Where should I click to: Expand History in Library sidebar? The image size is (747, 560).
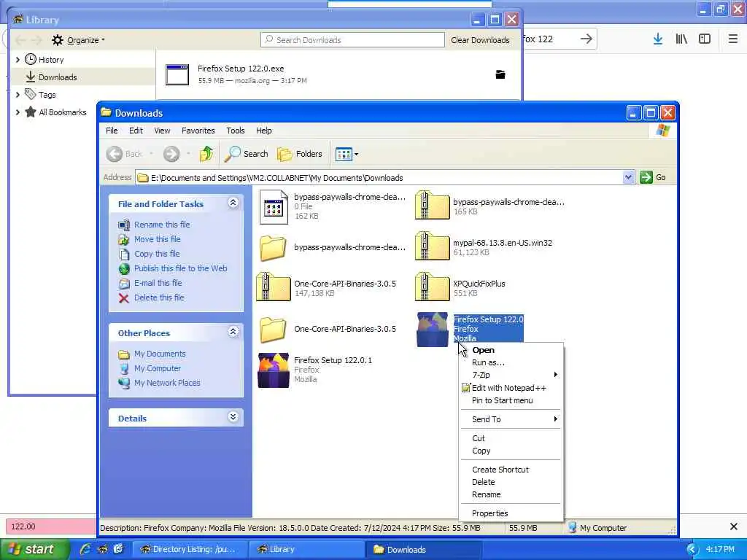tap(18, 60)
